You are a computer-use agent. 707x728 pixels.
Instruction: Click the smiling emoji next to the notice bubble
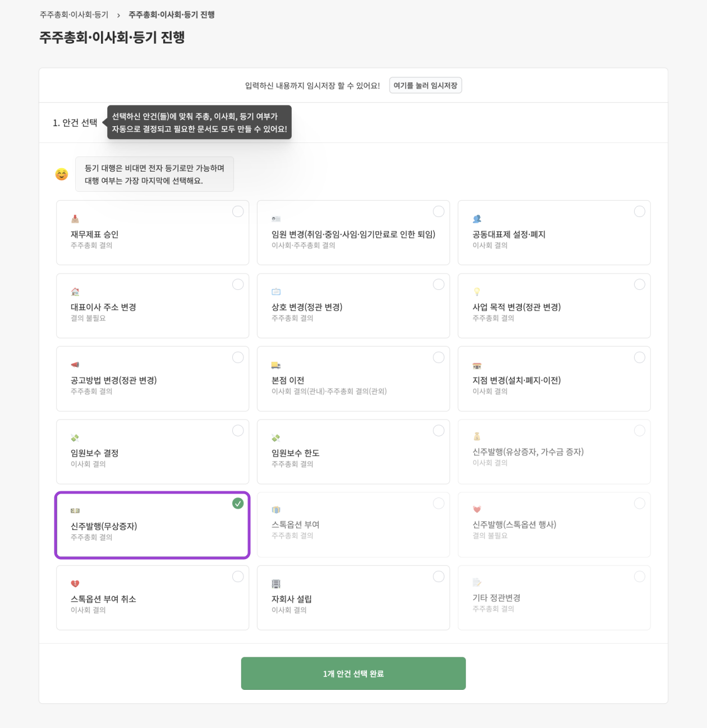coord(61,174)
